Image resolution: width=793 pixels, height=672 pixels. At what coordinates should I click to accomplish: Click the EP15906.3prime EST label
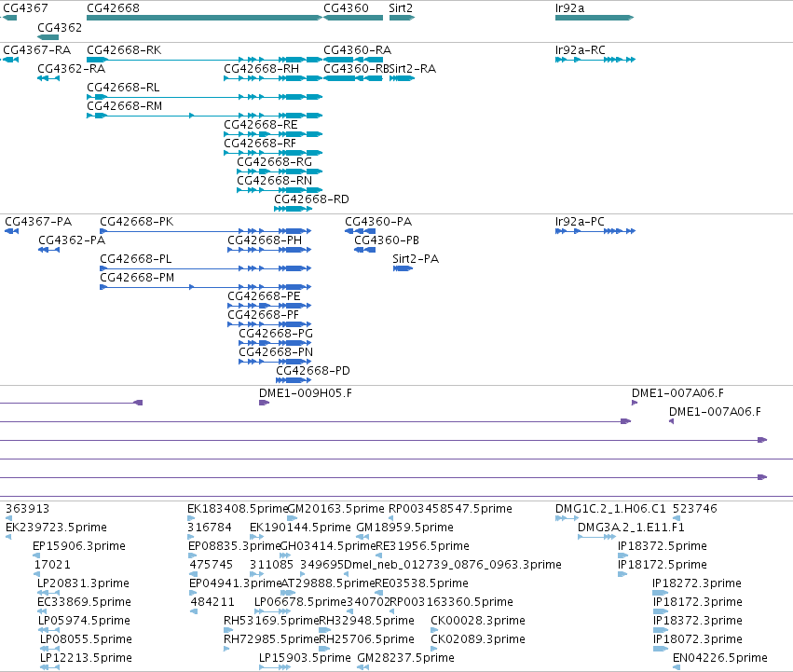pos(79,546)
